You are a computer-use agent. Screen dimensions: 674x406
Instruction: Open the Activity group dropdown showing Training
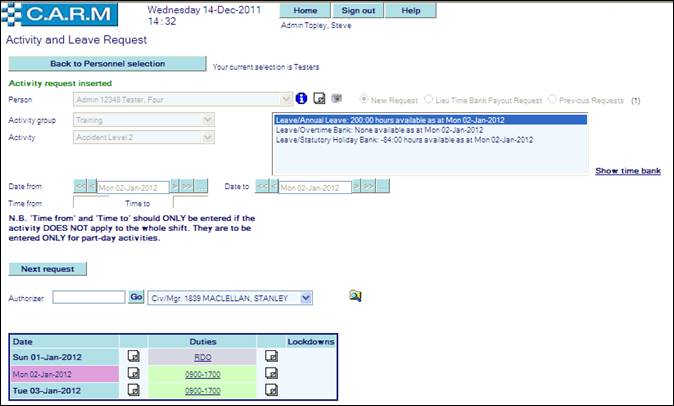[x=208, y=120]
